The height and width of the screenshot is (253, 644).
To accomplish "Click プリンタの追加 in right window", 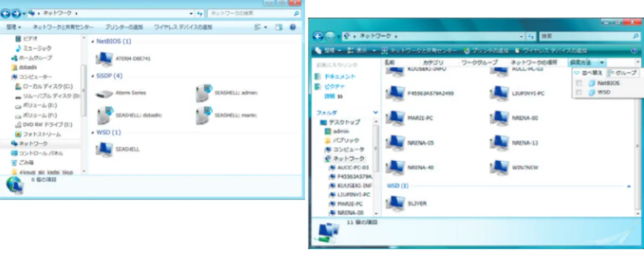I will tap(486, 50).
